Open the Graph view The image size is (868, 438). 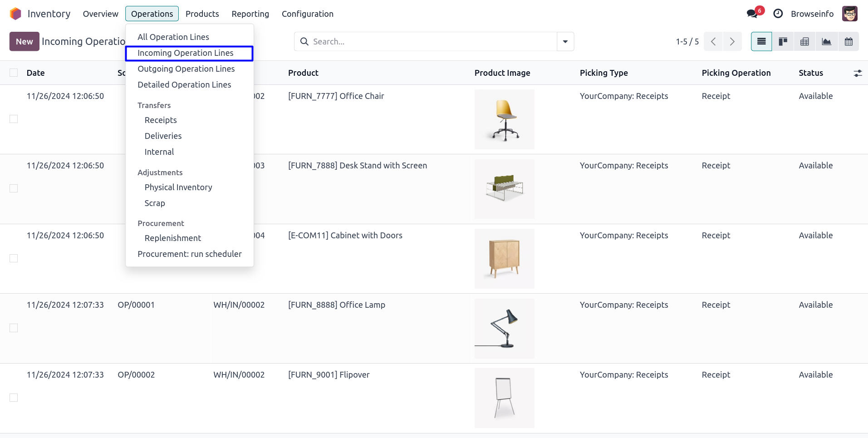tap(826, 42)
